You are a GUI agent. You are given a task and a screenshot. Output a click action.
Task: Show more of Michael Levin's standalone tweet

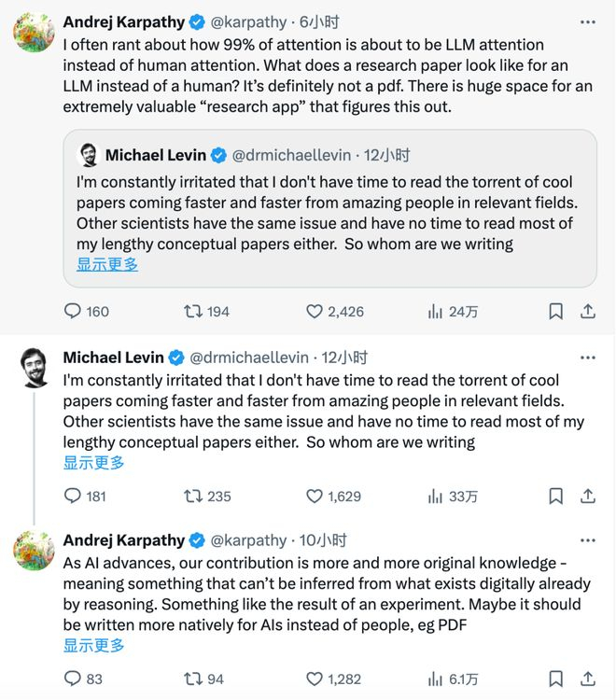click(93, 462)
